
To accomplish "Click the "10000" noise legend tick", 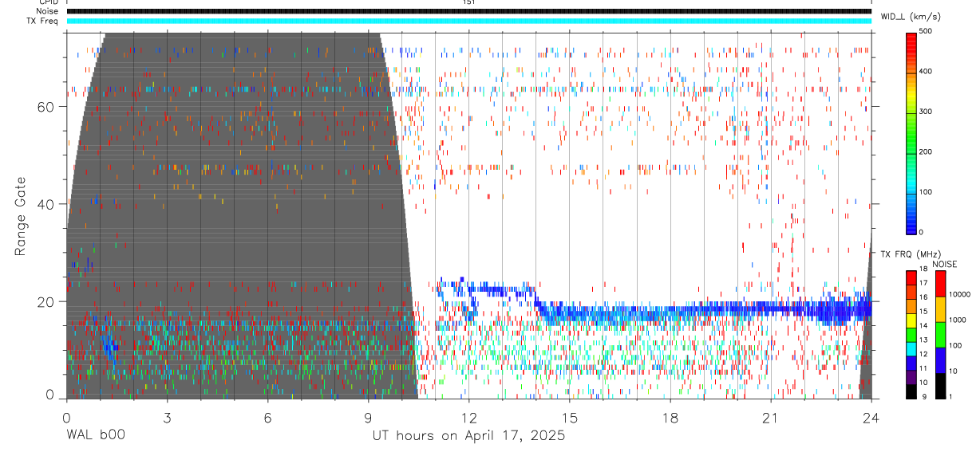I will pos(960,294).
